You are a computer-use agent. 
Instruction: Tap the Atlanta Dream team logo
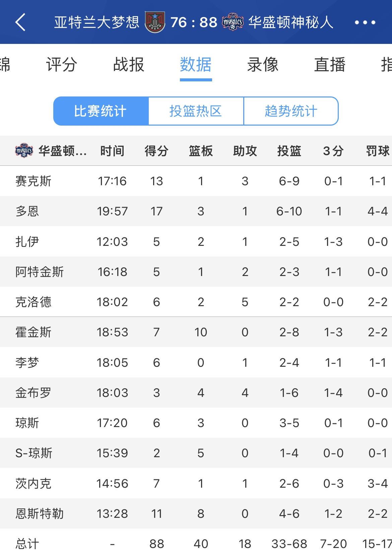(x=155, y=22)
